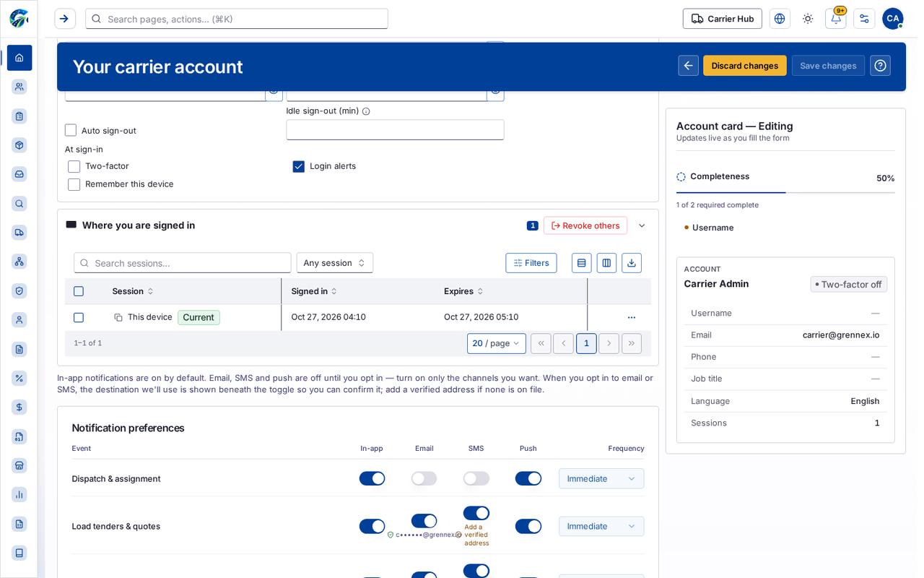Open the Any session dropdown
The height and width of the screenshot is (578, 924).
pos(335,263)
